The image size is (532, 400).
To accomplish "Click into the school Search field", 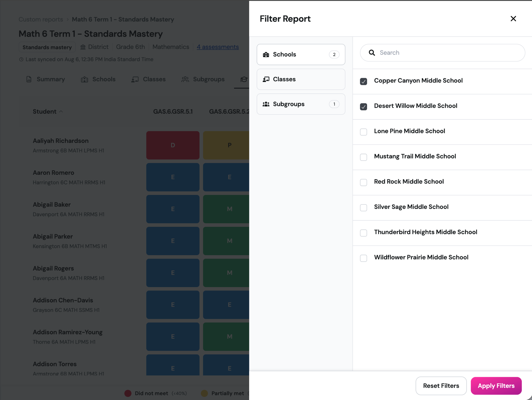I will pos(442,53).
